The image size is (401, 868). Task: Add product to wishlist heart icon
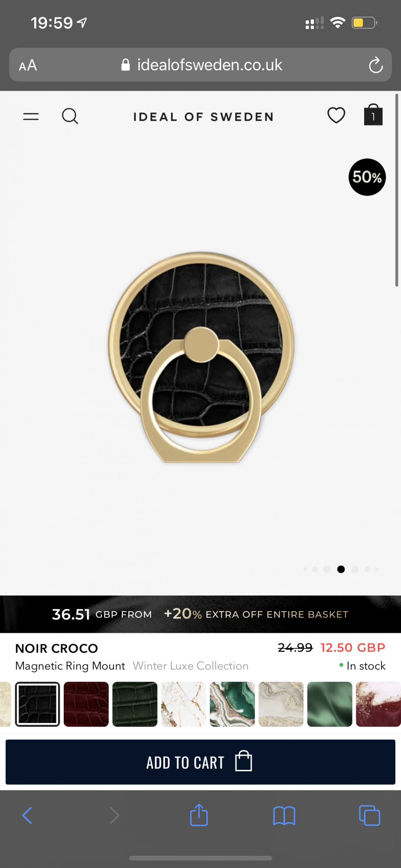pos(336,115)
